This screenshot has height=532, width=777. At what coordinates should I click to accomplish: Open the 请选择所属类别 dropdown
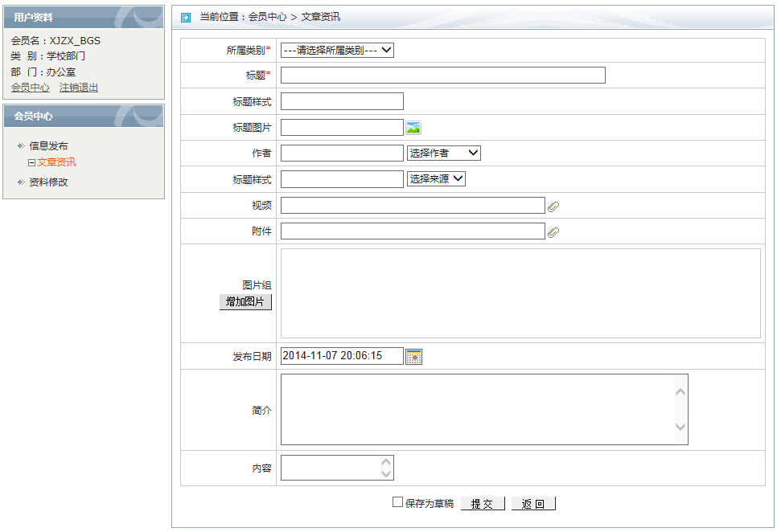coord(337,50)
